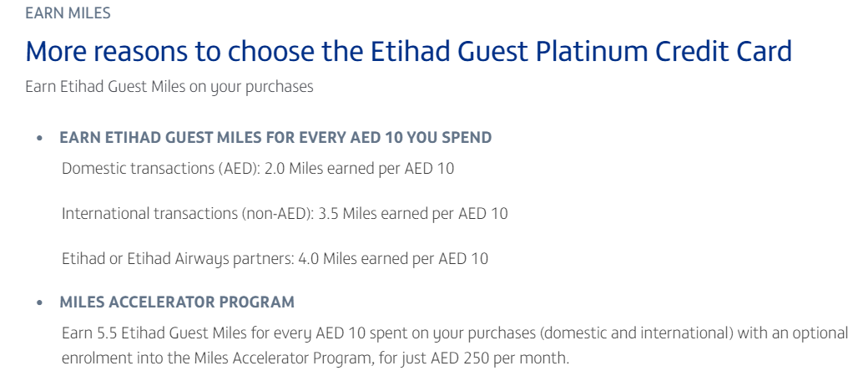868x381 pixels.
Task: Click the "4.0 Miles earned per AED 10" value
Action: coord(394,258)
